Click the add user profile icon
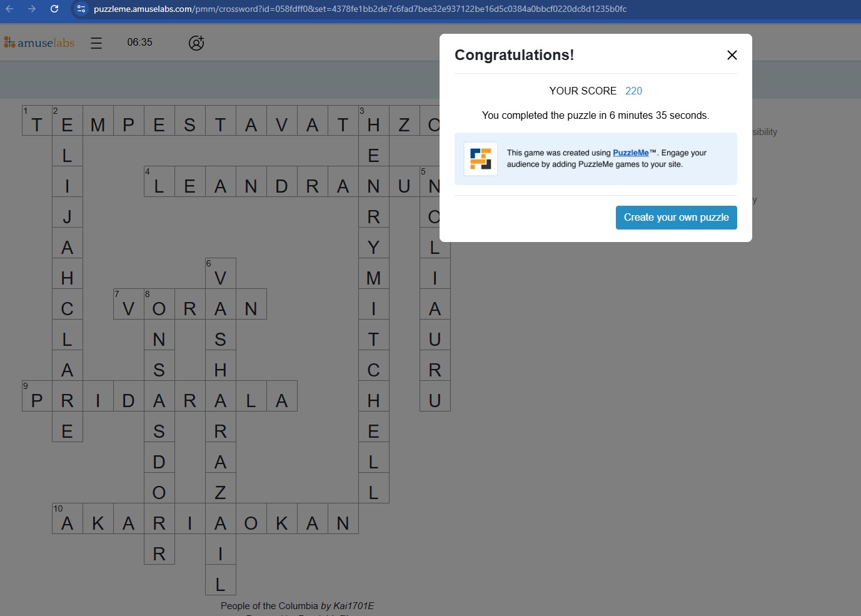Viewport: 861px width, 616px height. click(196, 43)
